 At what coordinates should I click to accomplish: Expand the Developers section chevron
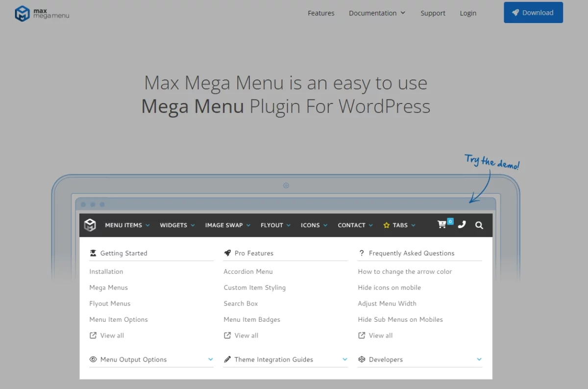click(x=479, y=360)
